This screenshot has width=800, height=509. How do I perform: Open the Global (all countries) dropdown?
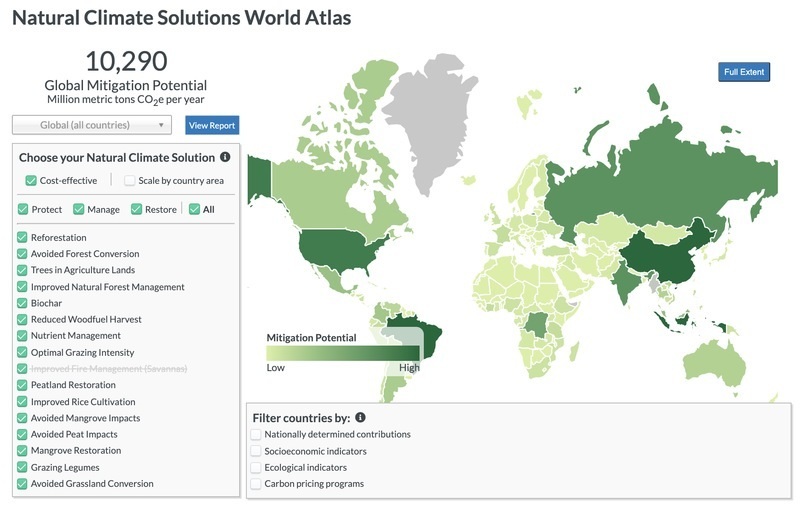click(x=92, y=125)
